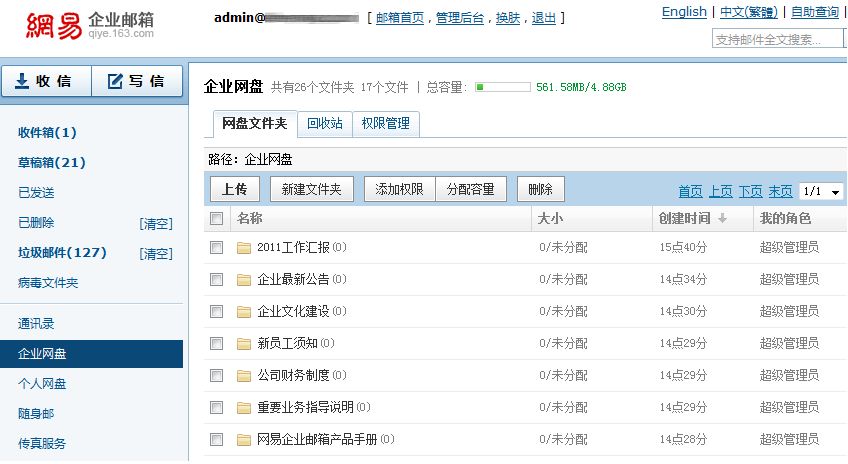848x464 pixels.
Task: Click the folder icon beside 重要业务指导说明
Action: pos(244,407)
